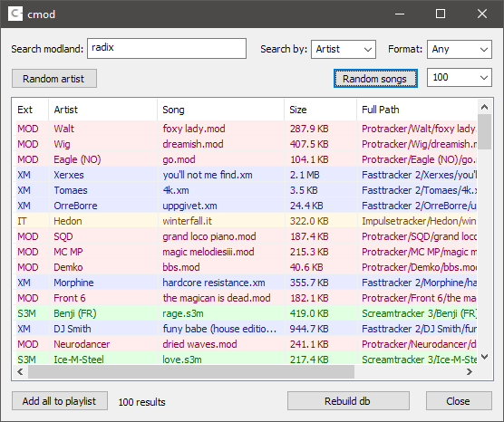
Task: Click the 100 results status text
Action: [x=141, y=402]
